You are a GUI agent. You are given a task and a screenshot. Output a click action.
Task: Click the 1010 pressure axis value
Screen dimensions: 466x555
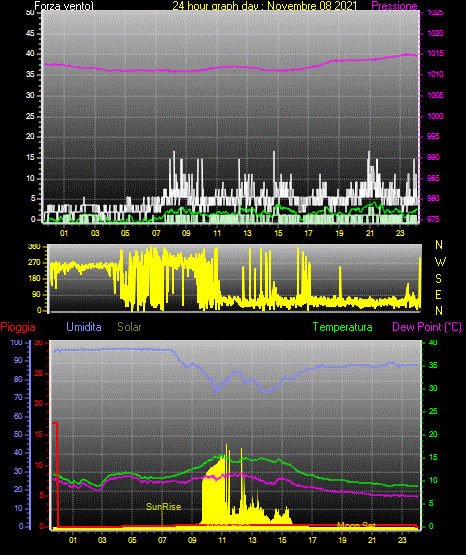click(x=435, y=74)
